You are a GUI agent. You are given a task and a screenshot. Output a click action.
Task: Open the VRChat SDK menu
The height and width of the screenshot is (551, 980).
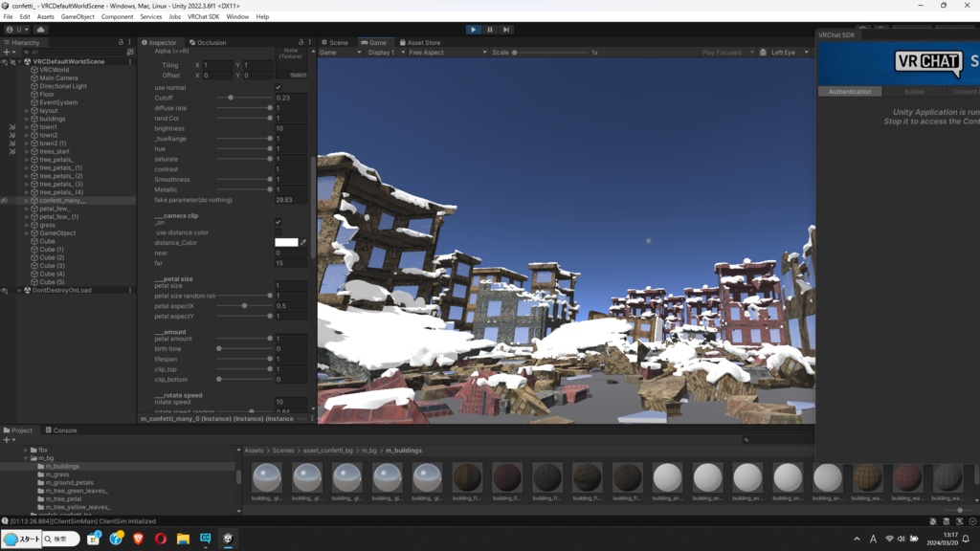(203, 17)
